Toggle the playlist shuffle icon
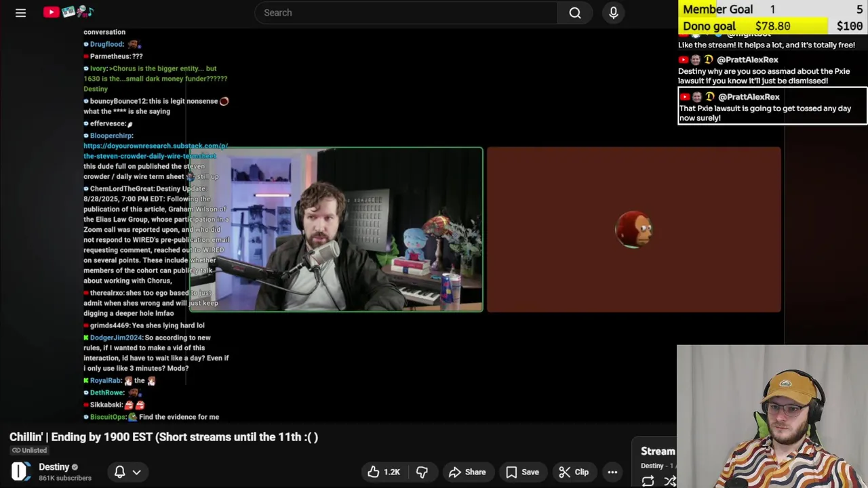The width and height of the screenshot is (868, 488). tap(670, 481)
